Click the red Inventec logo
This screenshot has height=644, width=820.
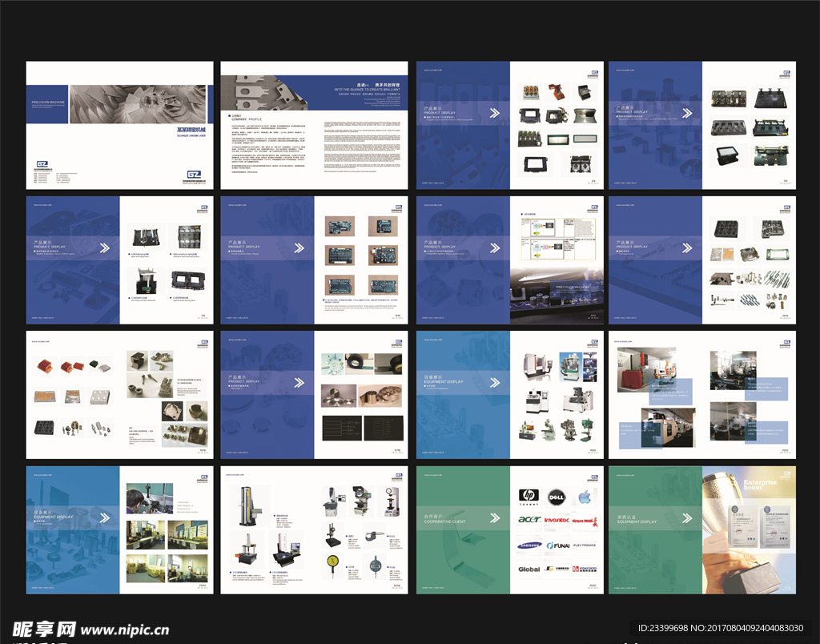coord(557,521)
